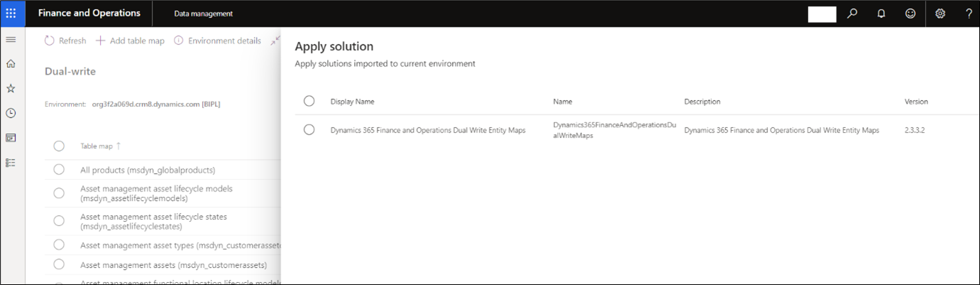980x285 pixels.
Task: Select the All products table map row
Action: [59, 170]
